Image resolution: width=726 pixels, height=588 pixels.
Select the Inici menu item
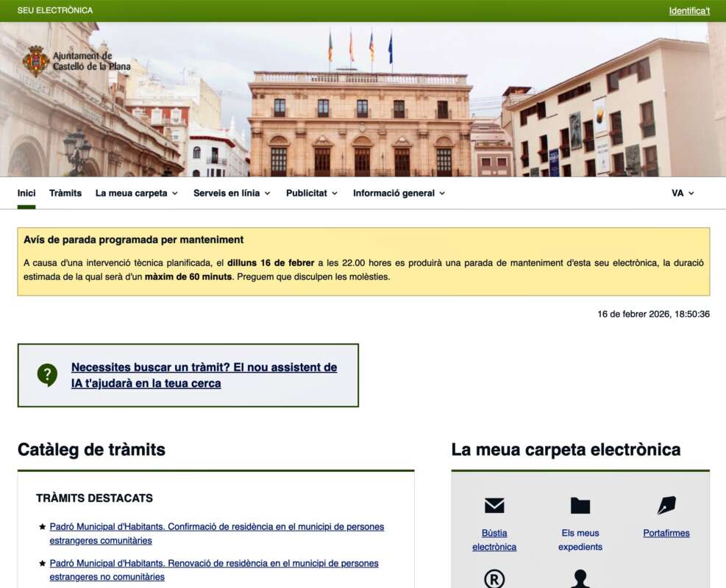coord(26,193)
